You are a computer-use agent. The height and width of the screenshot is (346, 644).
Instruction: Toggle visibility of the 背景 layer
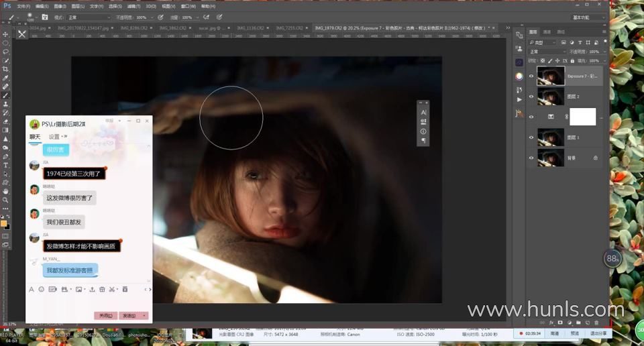point(531,158)
